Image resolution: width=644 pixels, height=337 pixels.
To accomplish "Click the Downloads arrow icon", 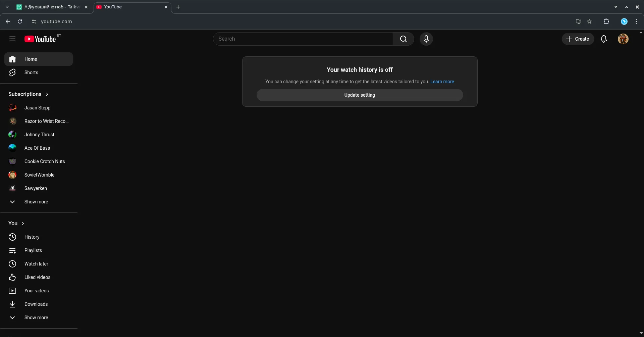I will 12,304.
